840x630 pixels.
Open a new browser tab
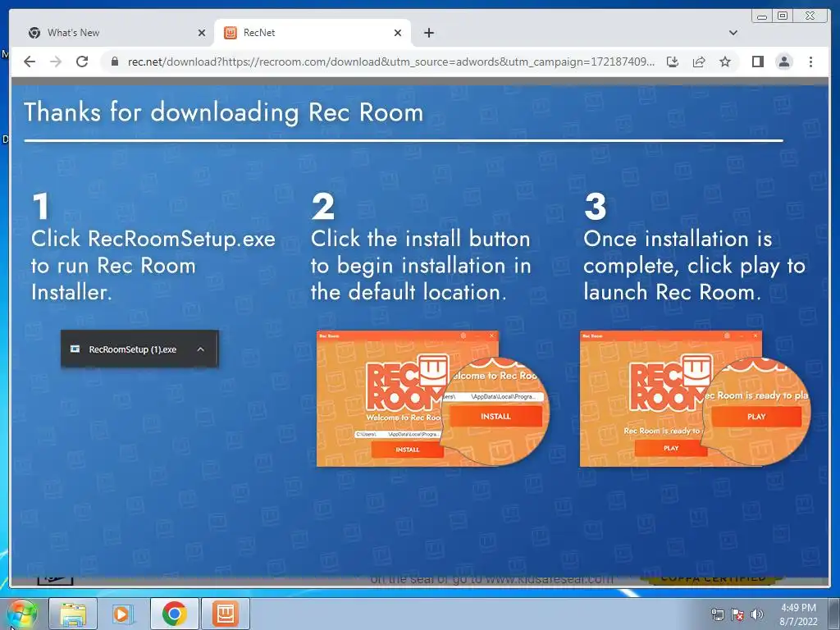[428, 33]
